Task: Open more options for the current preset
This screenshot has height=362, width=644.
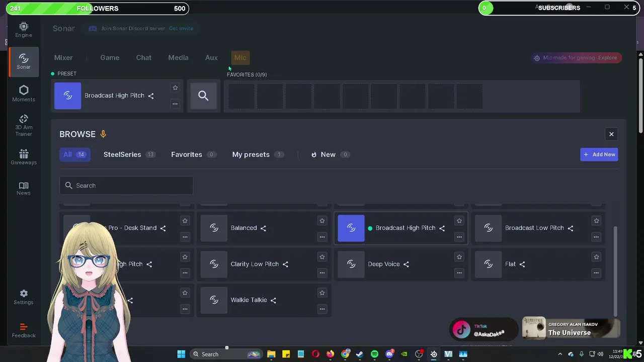Action: coord(175,104)
